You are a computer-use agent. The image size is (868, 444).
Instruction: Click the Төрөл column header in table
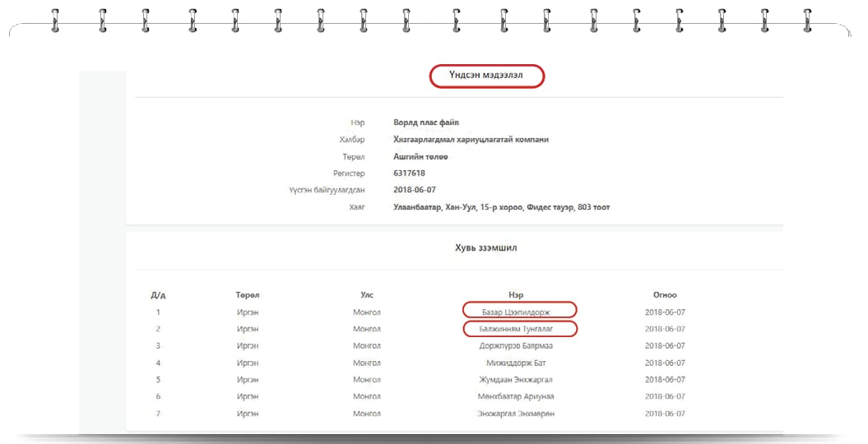click(x=248, y=294)
